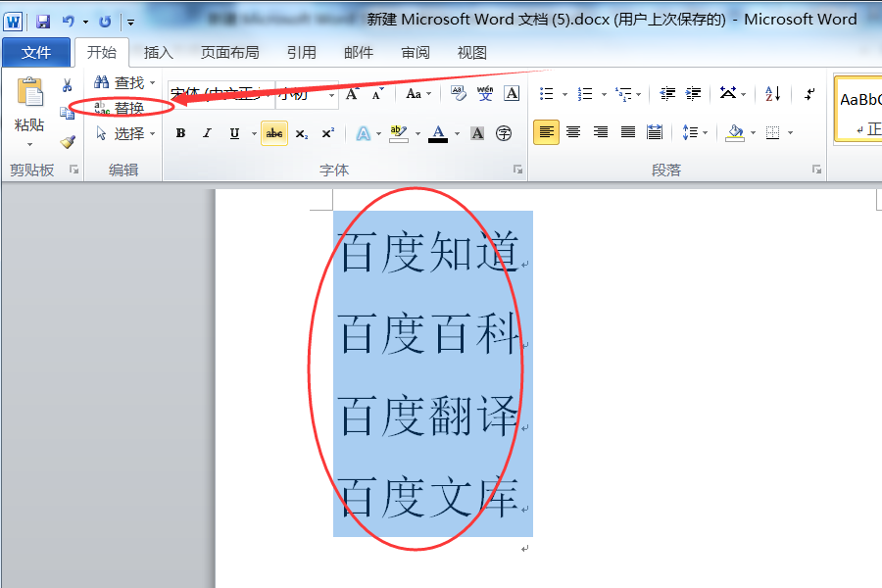Clear formatting with eraser icon
The image size is (882, 588).
point(459,93)
